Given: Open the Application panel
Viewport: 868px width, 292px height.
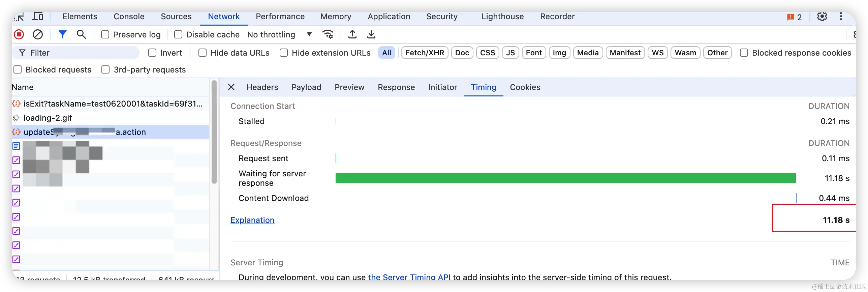Looking at the screenshot, I should 389,17.
